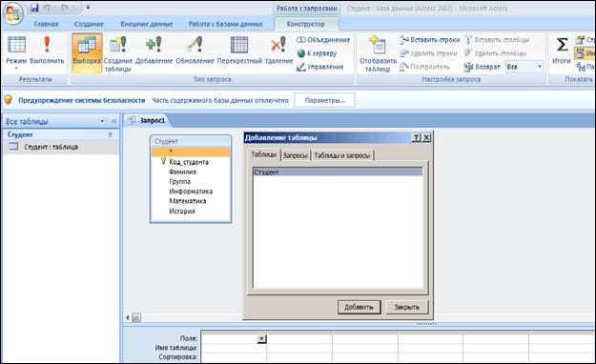Choose Создание таблицы query type
The width and height of the screenshot is (596, 364).
[x=118, y=53]
